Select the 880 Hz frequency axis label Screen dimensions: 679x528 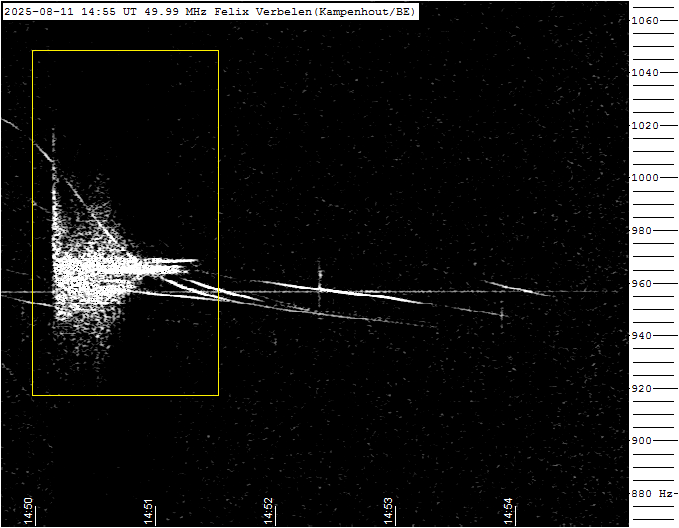pos(653,493)
